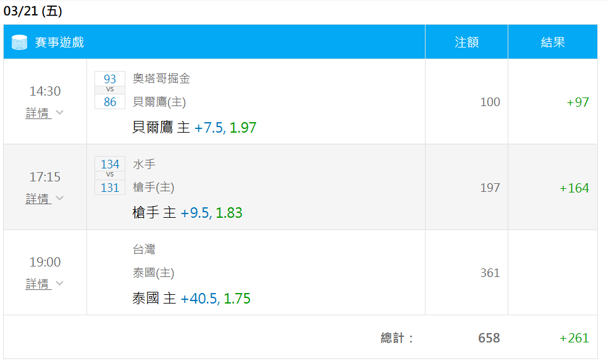Select the date heading 03/21 (五)

tap(33, 11)
